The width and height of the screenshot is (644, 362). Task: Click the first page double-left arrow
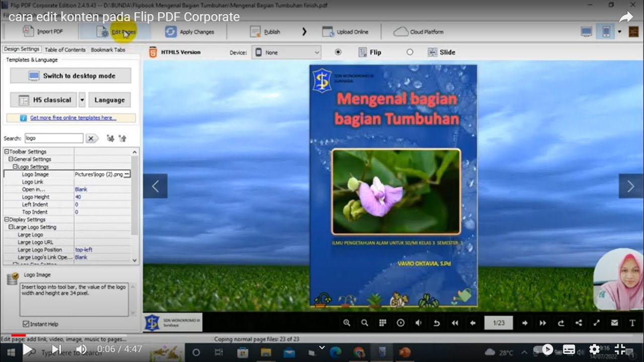pos(455,323)
